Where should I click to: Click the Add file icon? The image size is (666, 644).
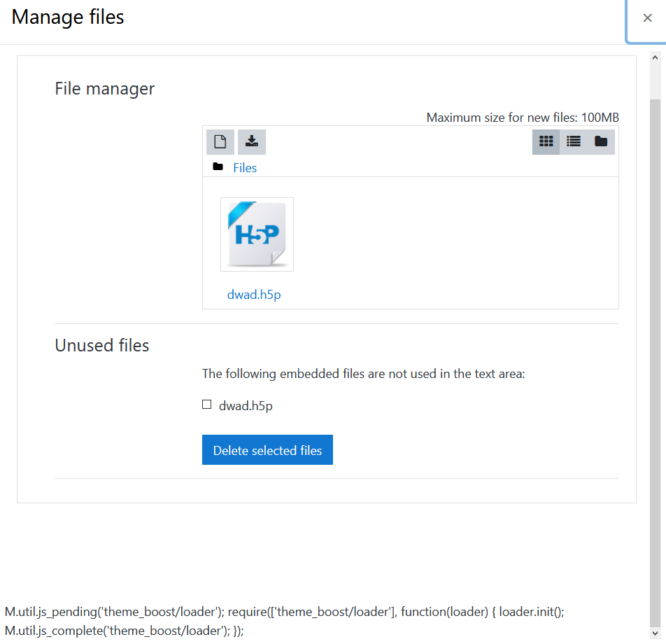tap(220, 142)
